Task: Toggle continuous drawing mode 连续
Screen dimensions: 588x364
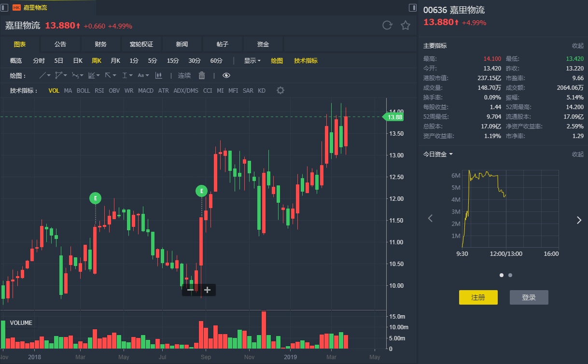Action: pyautogui.click(x=184, y=75)
